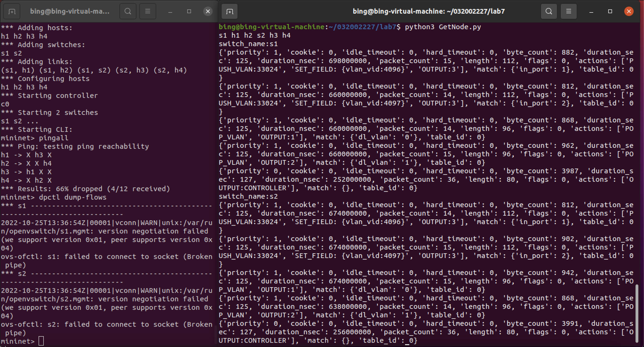Minimize the left mininet terminal window
This screenshot has height=347, width=644.
point(170,12)
